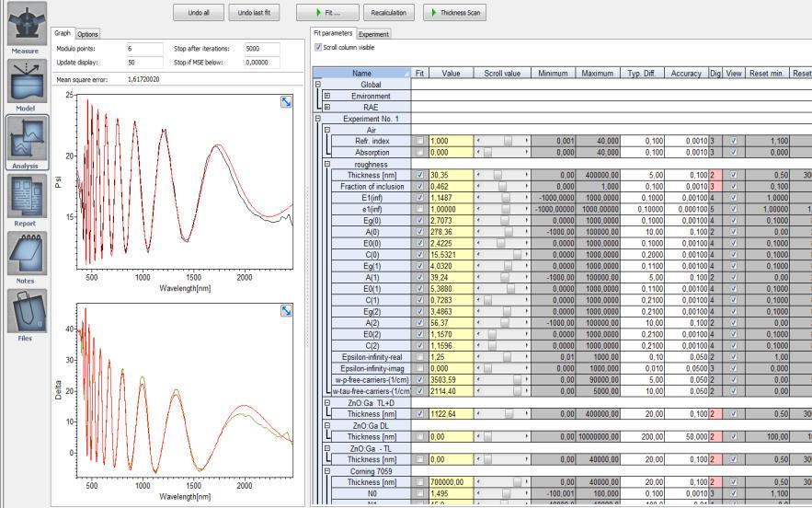Click Undo all button
This screenshot has width=812, height=508.
click(199, 13)
